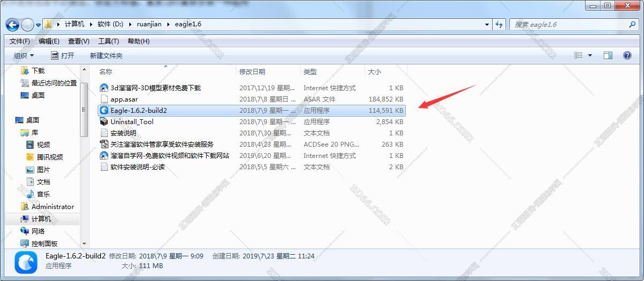Select the 安装说明 text document icon
This screenshot has width=644, height=281.
pyautogui.click(x=104, y=133)
